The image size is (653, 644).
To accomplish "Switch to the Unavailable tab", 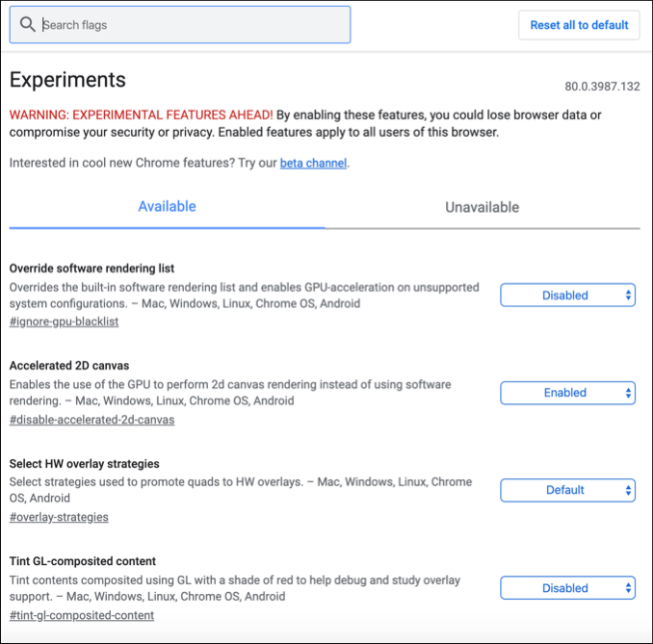I will (x=482, y=207).
